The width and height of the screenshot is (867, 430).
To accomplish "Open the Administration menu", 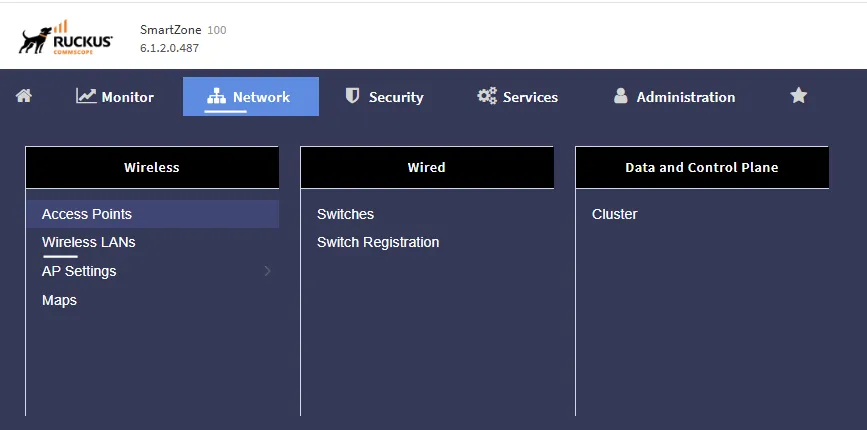I will [675, 97].
